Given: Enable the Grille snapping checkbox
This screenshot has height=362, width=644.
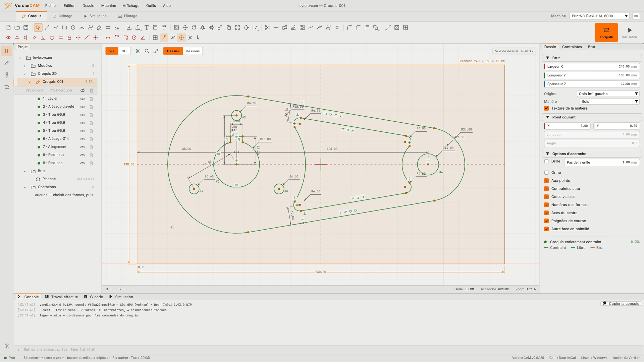Looking at the screenshot, I should [546, 161].
